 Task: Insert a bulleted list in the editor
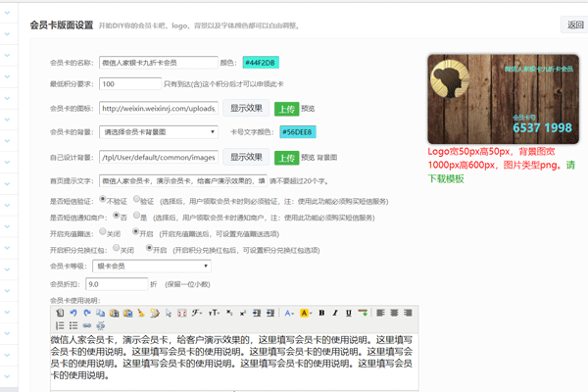tap(73, 325)
